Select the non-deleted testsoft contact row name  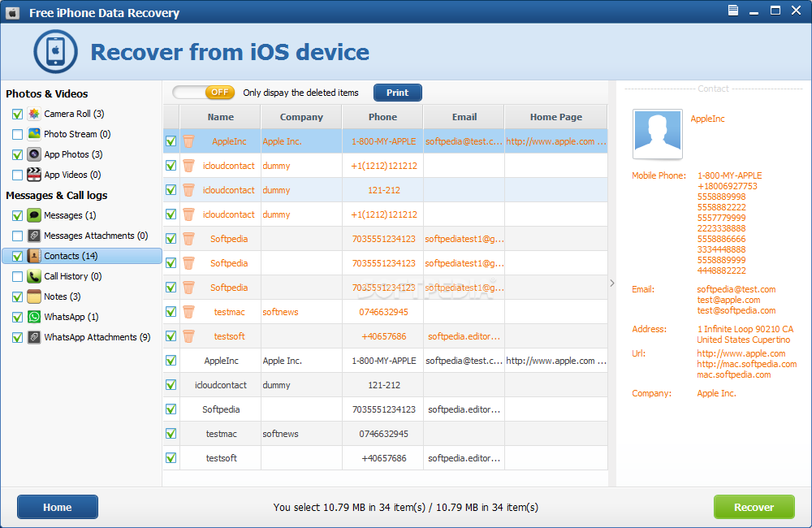pos(221,458)
